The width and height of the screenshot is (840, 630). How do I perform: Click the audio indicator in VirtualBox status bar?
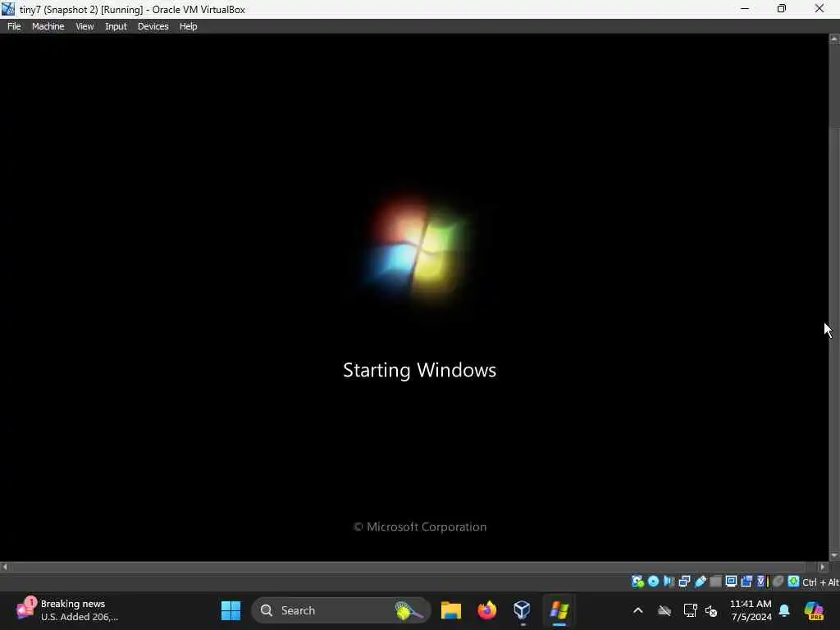tap(669, 582)
